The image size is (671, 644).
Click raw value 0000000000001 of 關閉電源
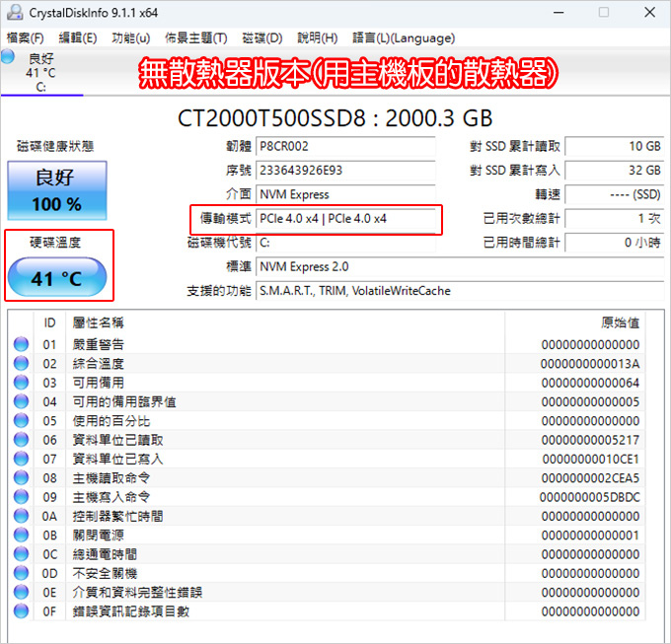(x=590, y=535)
